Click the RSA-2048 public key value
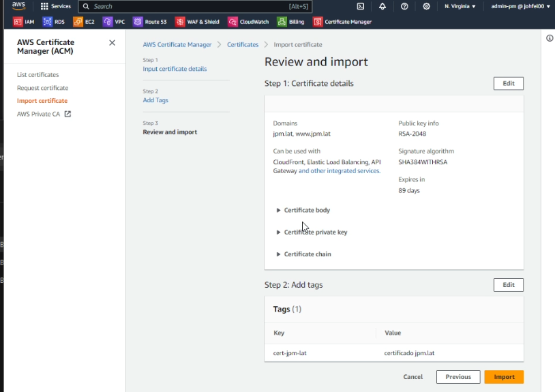 click(412, 134)
